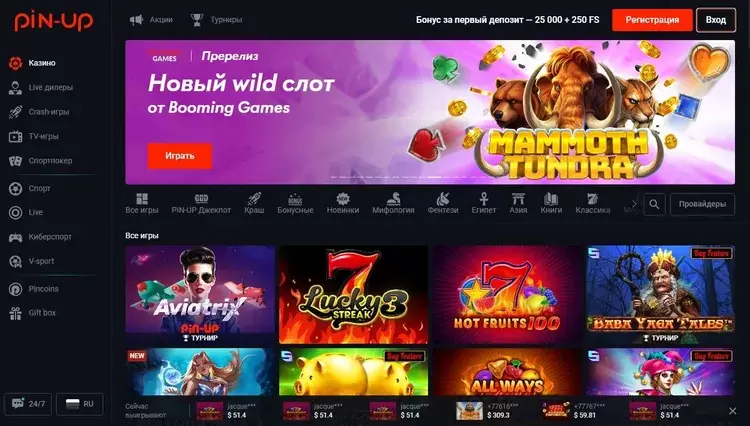
Task: Open the Турниры top menu item
Action: tap(216, 20)
